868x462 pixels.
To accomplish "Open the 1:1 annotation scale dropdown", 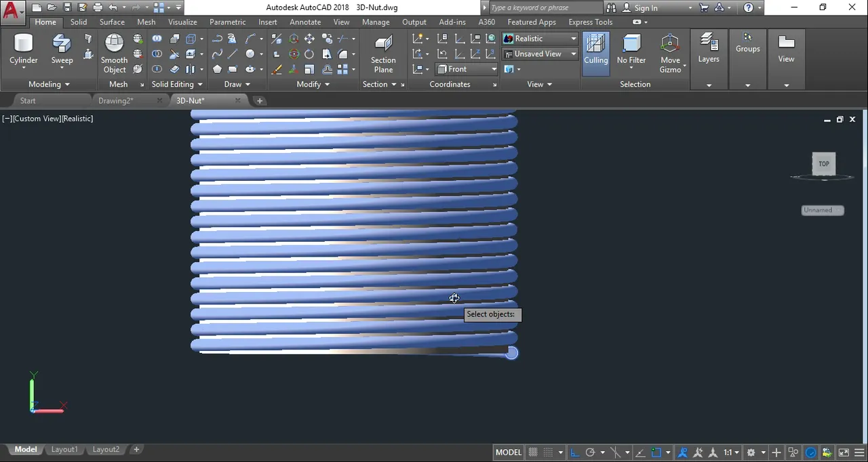I will (x=731, y=453).
